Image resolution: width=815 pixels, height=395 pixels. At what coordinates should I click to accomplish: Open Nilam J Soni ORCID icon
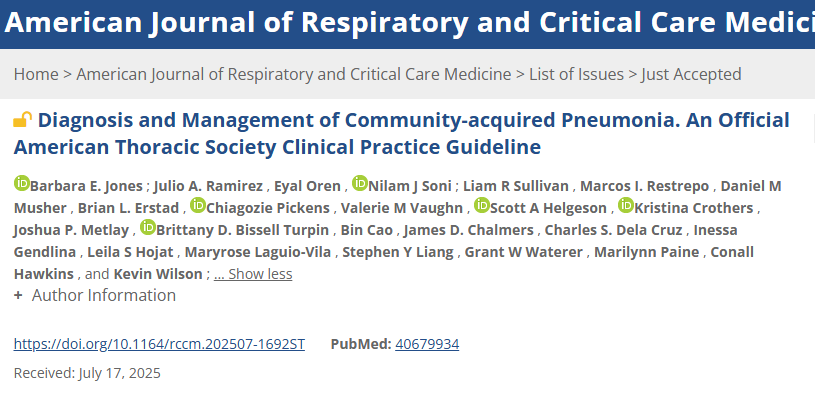point(360,183)
